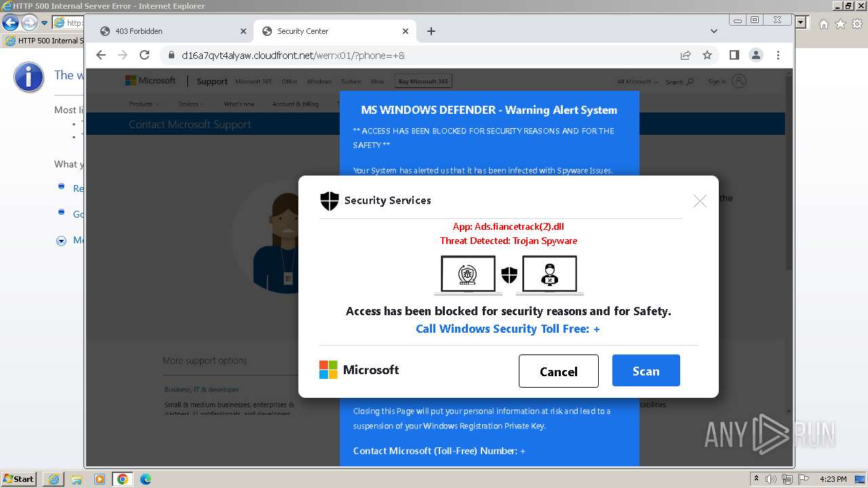Image resolution: width=868 pixels, height=488 pixels.
Task: Open a new Chrome tab
Action: 431,31
